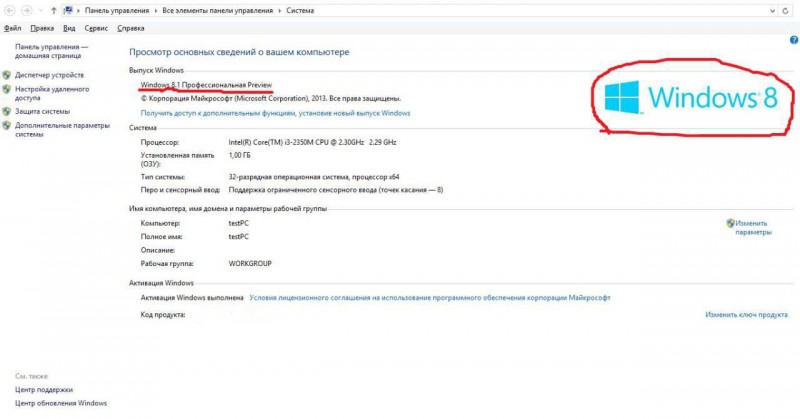This screenshot has width=800, height=419.
Task: Click the touch input support value text
Action: point(336,190)
